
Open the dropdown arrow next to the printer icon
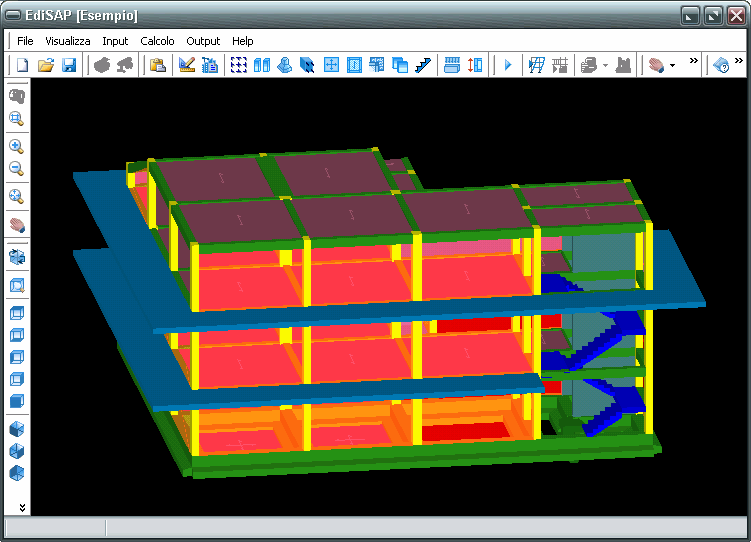pyautogui.click(x=605, y=66)
